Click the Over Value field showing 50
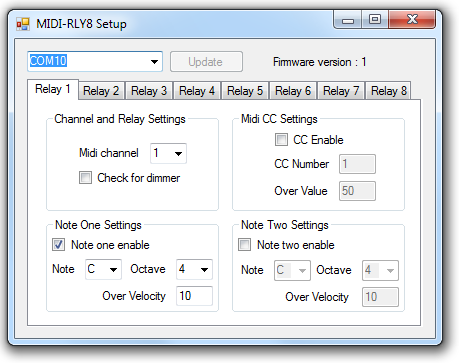 pyautogui.click(x=357, y=191)
